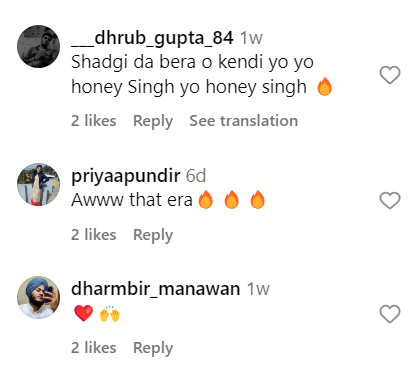Open the priyaapundir username link

(126, 176)
